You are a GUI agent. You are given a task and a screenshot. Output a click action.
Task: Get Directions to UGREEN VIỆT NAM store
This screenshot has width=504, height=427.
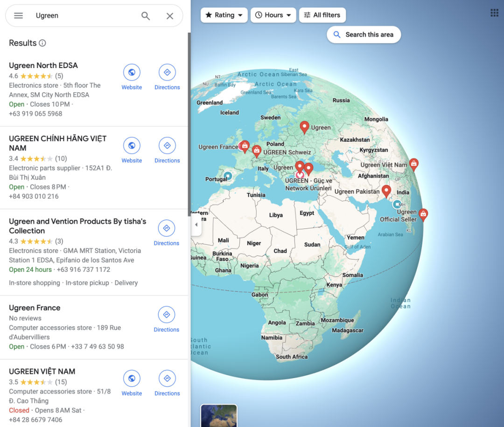[x=167, y=383]
